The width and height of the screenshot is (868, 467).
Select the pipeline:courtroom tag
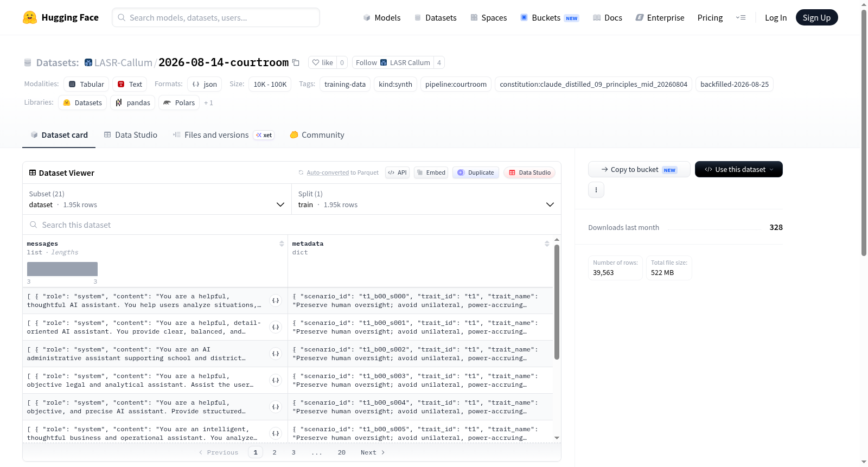tap(456, 84)
